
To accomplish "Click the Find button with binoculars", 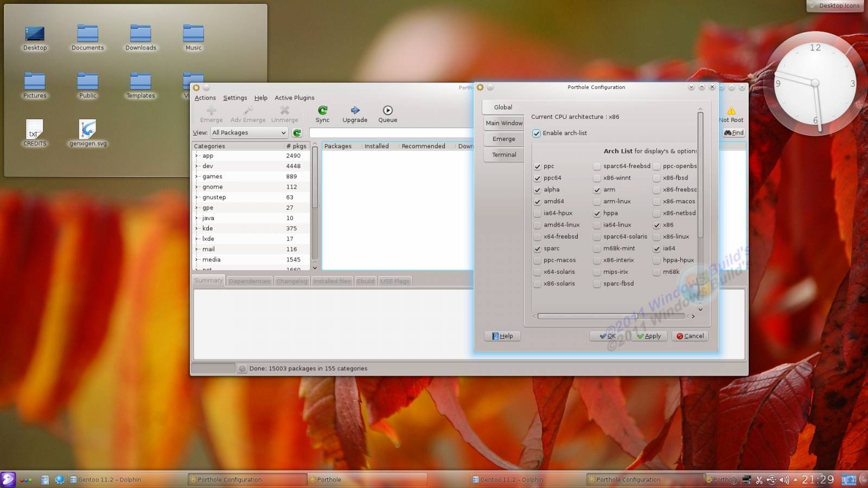I will pos(733,133).
